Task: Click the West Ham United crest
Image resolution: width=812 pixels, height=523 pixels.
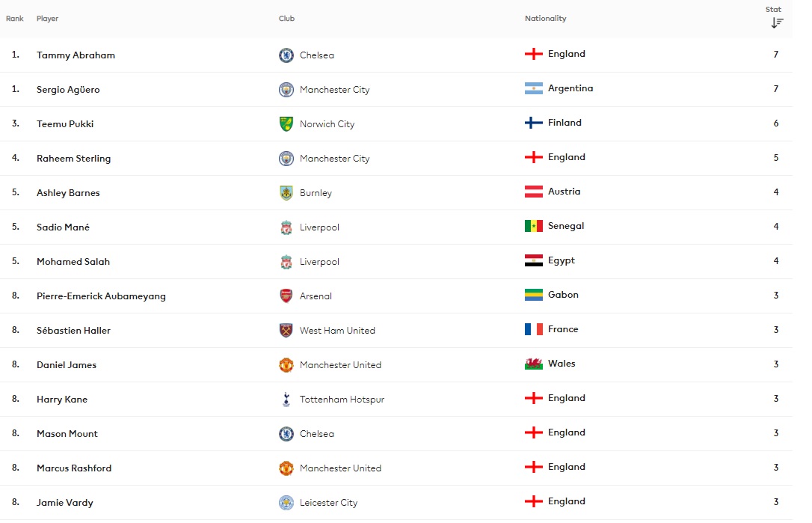Action: click(x=286, y=330)
